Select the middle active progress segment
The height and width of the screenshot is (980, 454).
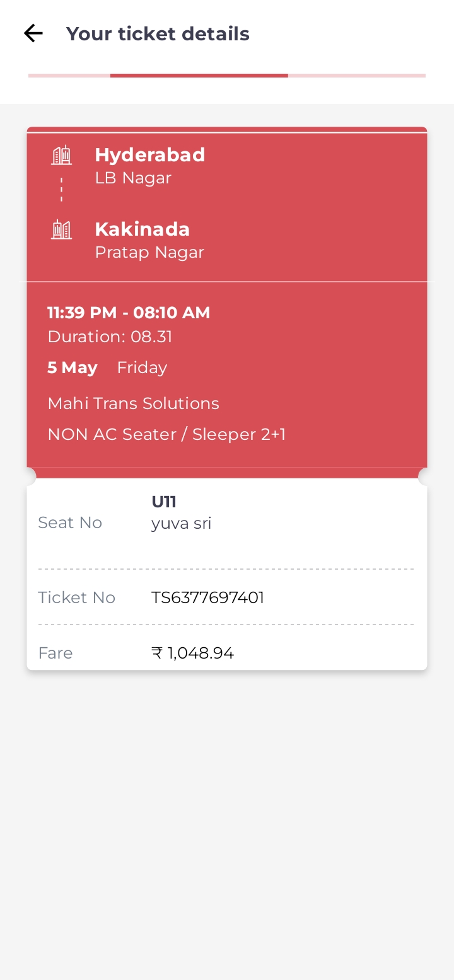click(x=199, y=76)
